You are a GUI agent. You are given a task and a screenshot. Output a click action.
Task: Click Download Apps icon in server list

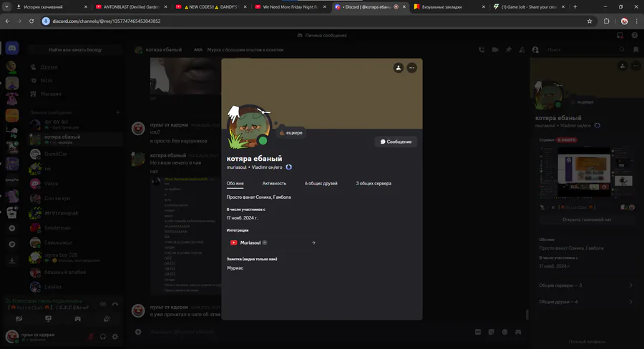tap(12, 260)
